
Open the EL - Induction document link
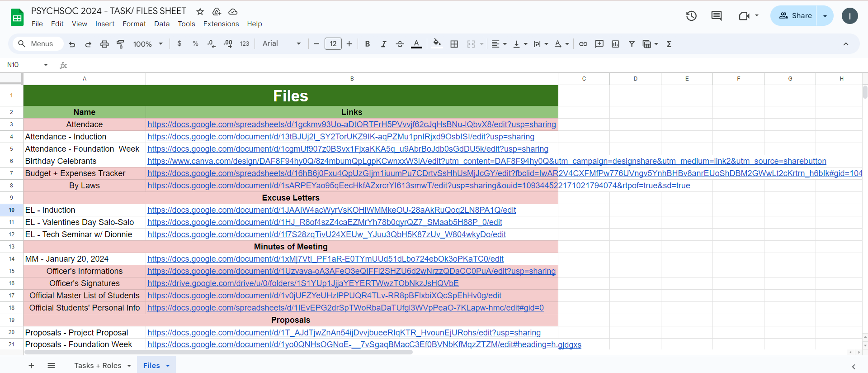pyautogui.click(x=331, y=210)
